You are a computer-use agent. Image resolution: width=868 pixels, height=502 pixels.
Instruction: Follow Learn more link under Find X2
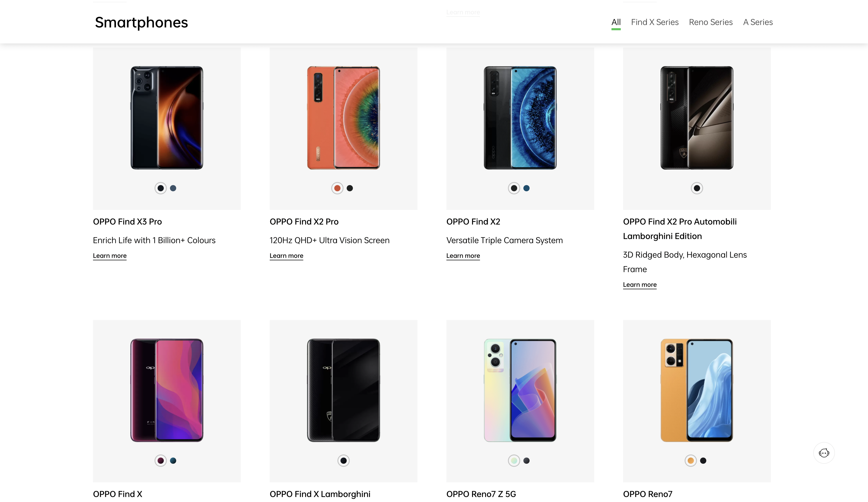coord(463,256)
